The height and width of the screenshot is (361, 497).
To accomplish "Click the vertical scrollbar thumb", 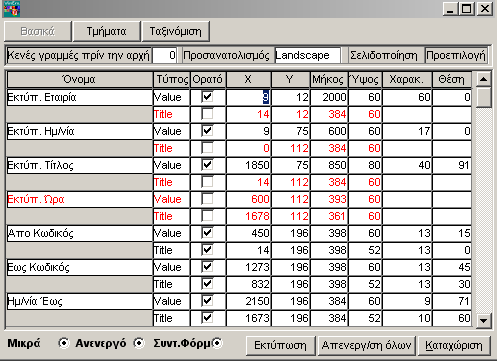I will coord(483,97).
